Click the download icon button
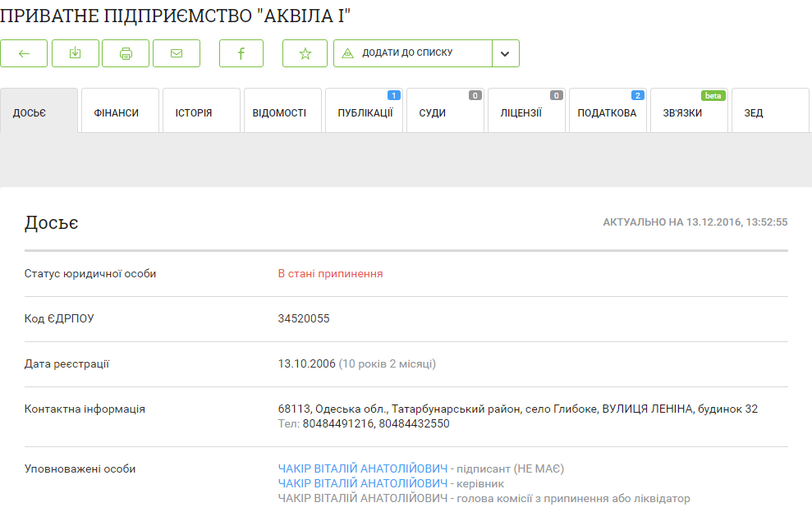The image size is (812, 521). pyautogui.click(x=75, y=53)
